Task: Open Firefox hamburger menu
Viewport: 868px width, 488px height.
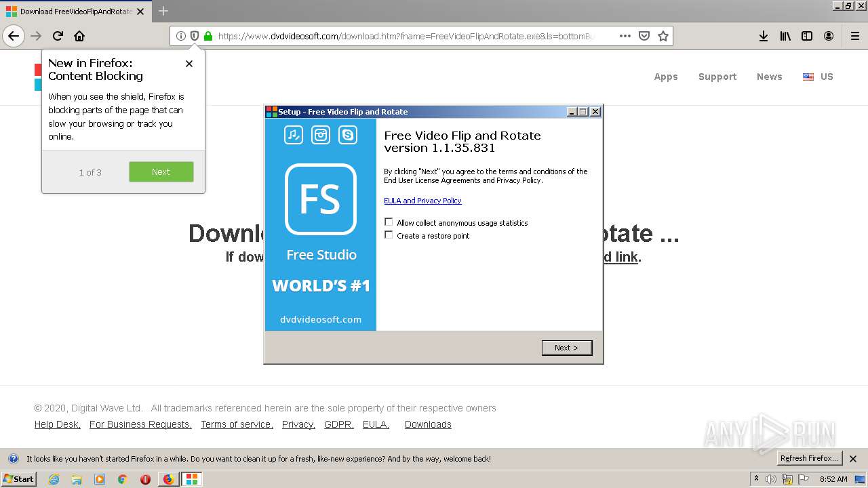Action: click(x=854, y=36)
